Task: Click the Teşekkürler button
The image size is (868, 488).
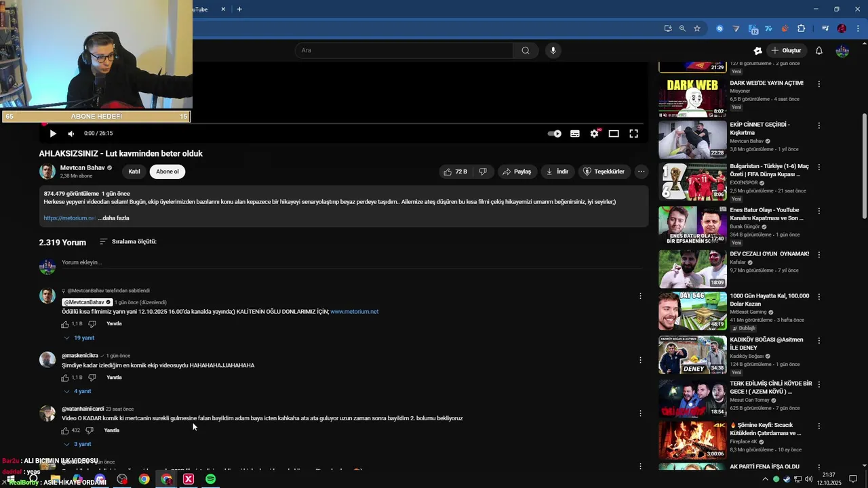Action: click(604, 171)
